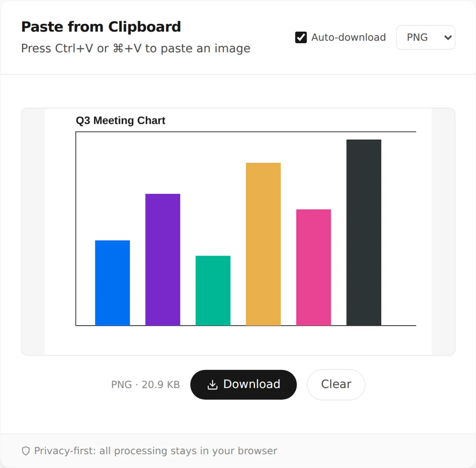Click the dark charcoal bar

pos(364,233)
